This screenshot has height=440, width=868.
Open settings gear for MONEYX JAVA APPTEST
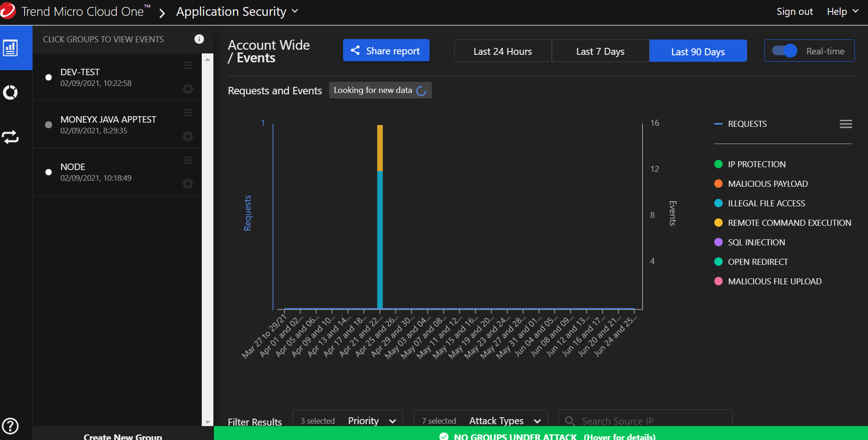click(188, 136)
